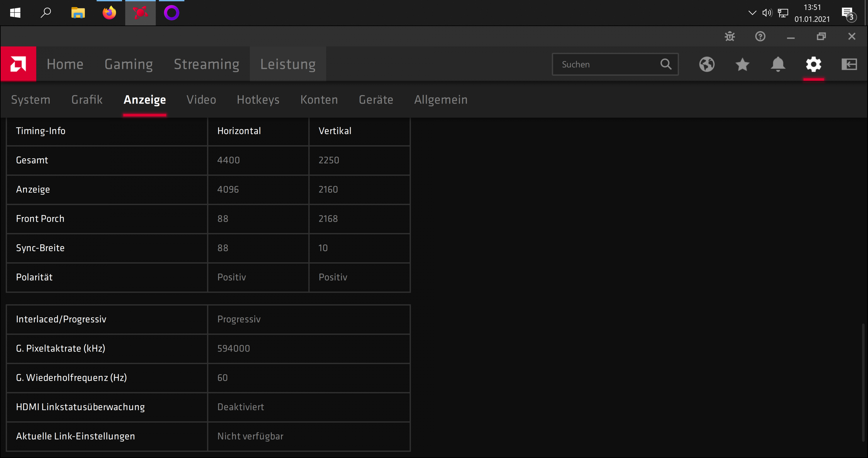The height and width of the screenshot is (458, 868).
Task: Open Firefox from the taskbar
Action: click(x=109, y=13)
